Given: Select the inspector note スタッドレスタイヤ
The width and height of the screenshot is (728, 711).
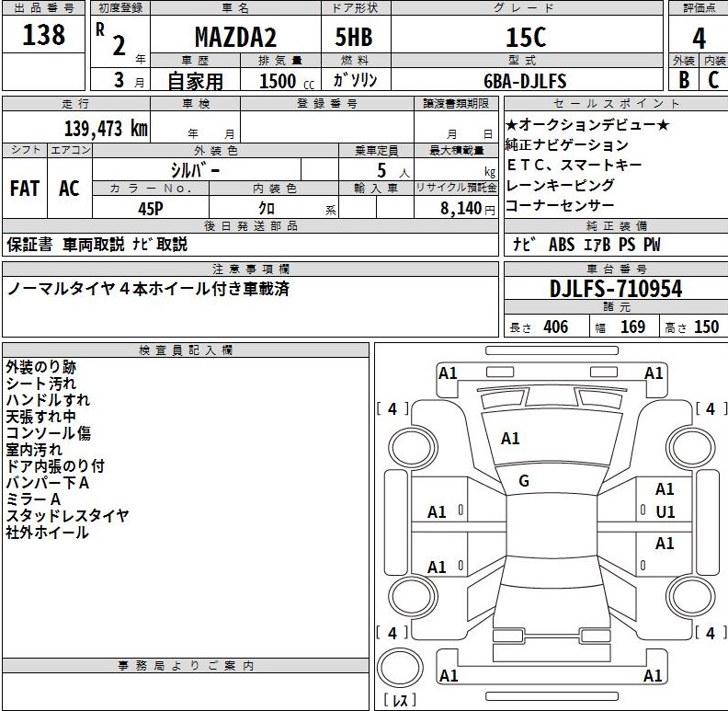Looking at the screenshot, I should coord(67,516).
